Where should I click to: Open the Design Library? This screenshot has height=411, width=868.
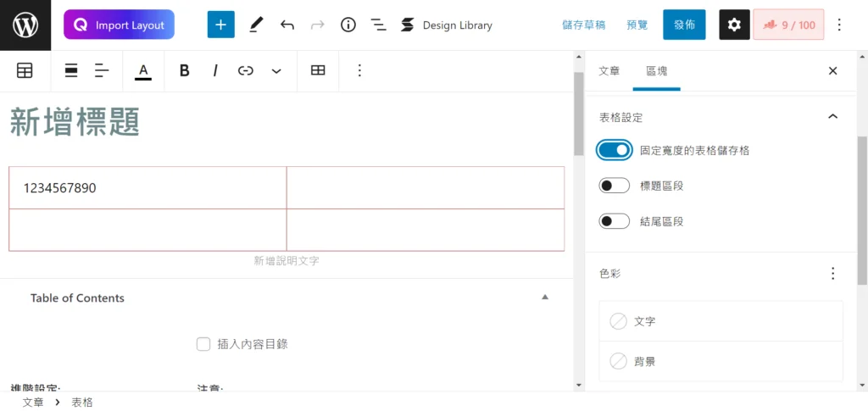coord(446,25)
